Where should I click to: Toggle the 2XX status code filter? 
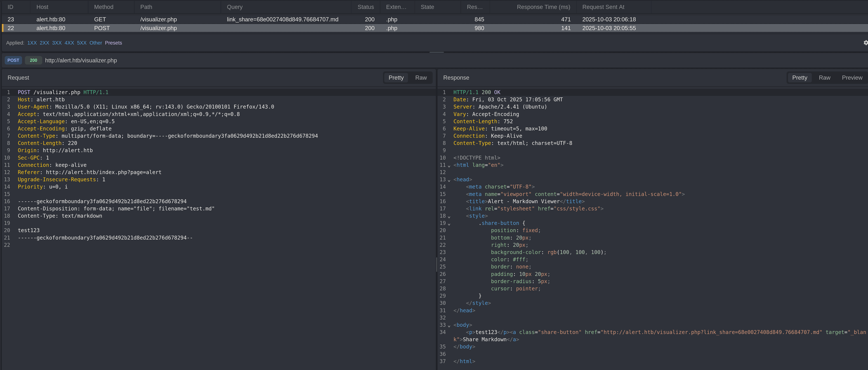[x=44, y=43]
